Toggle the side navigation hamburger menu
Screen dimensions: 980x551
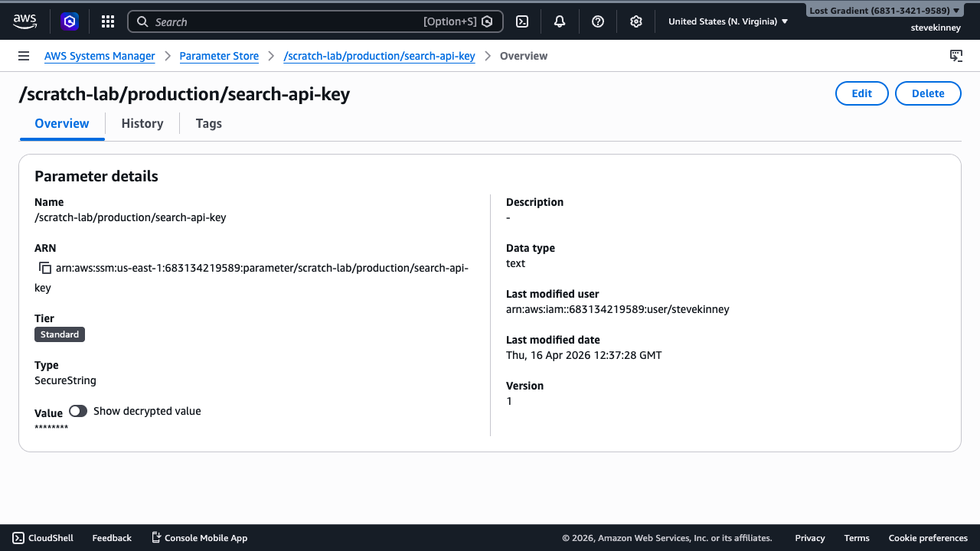click(x=24, y=56)
